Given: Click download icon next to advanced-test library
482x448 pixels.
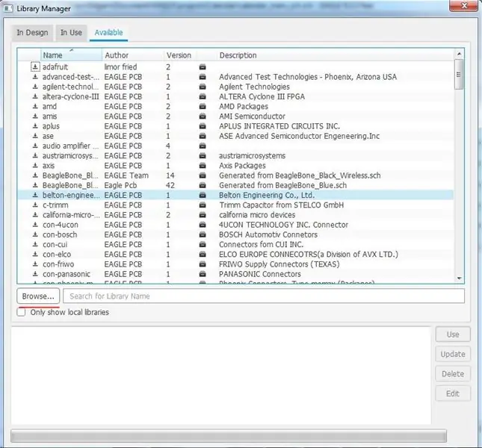Looking at the screenshot, I should coord(35,77).
